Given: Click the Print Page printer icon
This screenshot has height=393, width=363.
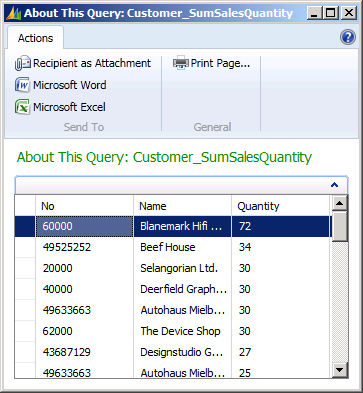Looking at the screenshot, I should click(181, 63).
